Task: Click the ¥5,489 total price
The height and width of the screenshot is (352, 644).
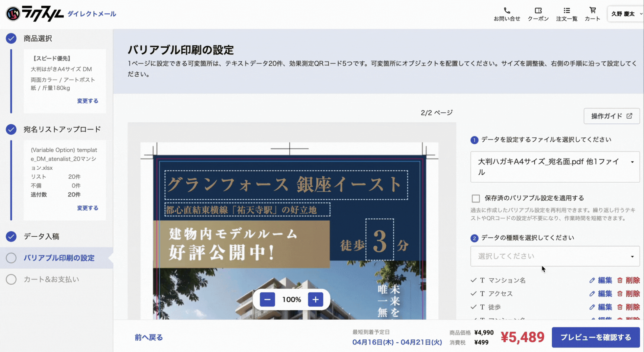Action: (x=522, y=337)
